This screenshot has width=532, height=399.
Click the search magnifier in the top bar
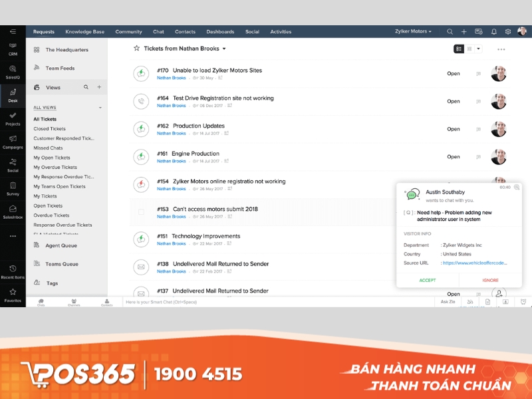tap(451, 31)
